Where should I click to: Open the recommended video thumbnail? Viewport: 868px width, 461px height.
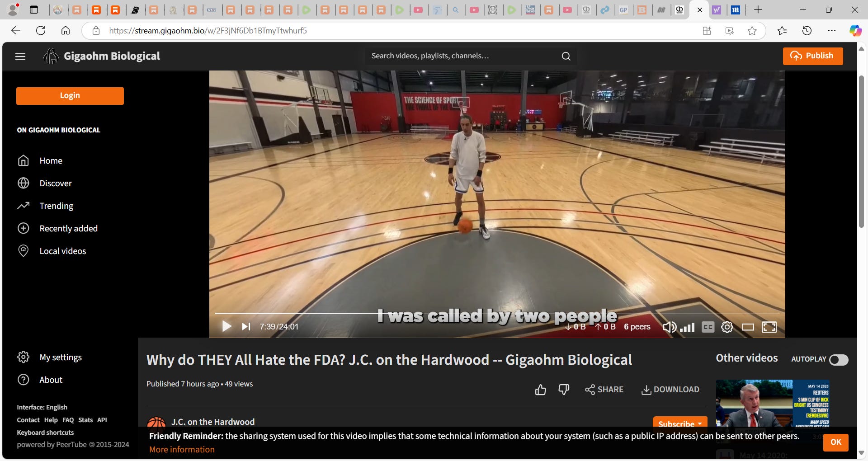[x=772, y=403]
